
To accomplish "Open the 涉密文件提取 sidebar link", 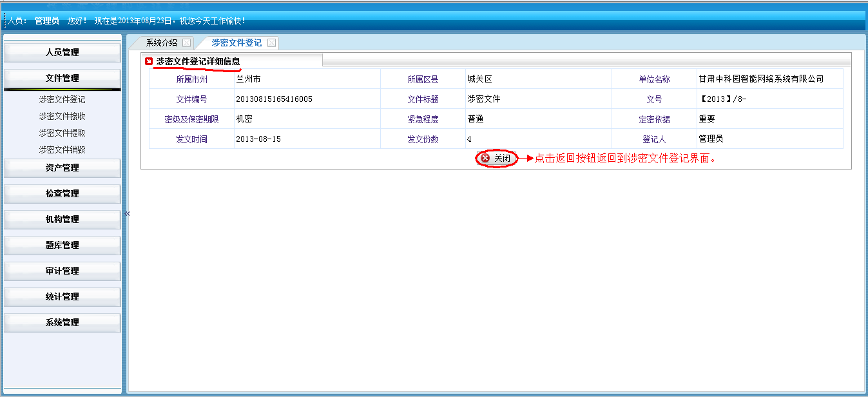I will pyautogui.click(x=62, y=133).
